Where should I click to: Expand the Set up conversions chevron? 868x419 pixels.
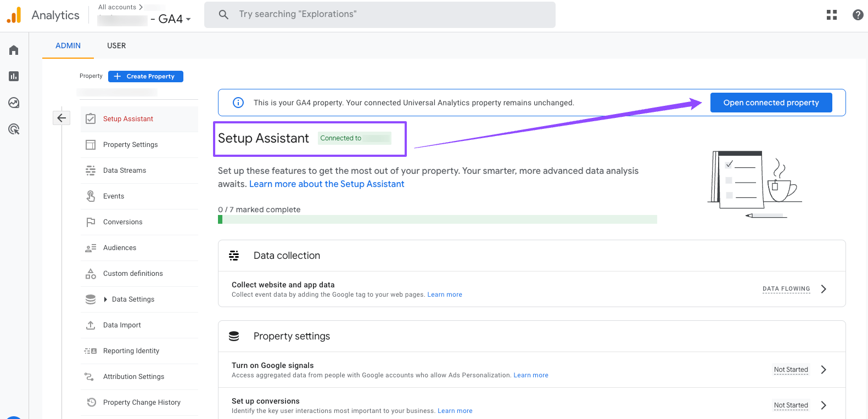pos(824,405)
